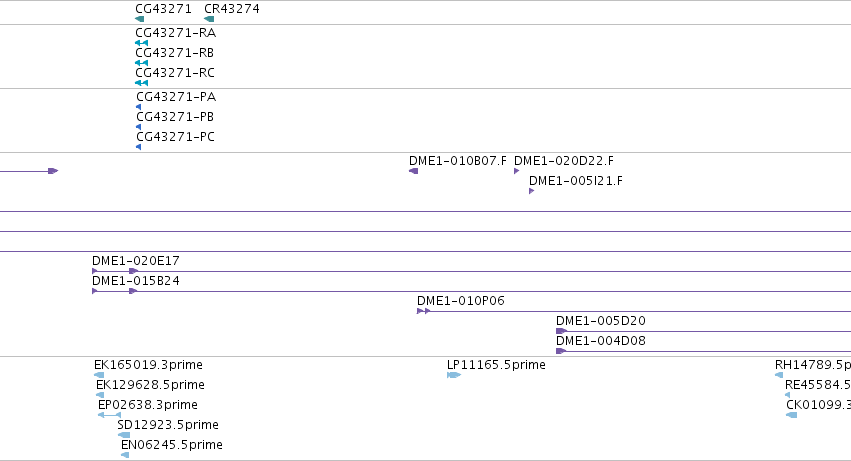Click the DME1-005D20 start glyph

pos(561,331)
